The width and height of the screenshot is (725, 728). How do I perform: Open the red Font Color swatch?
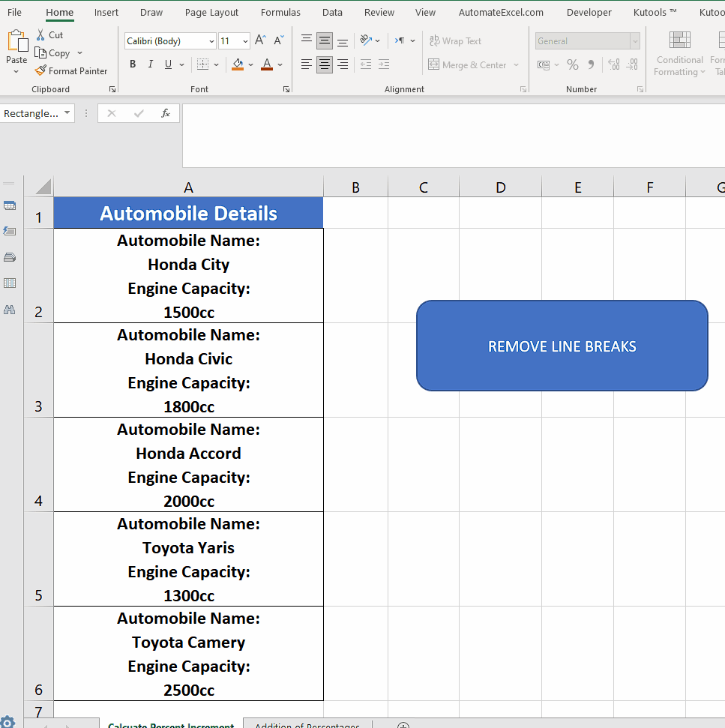266,64
